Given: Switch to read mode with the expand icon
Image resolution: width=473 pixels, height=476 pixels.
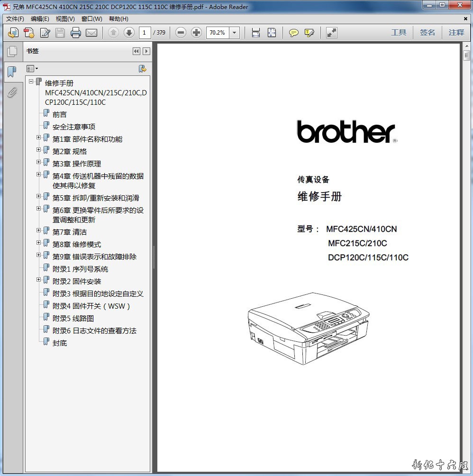Looking at the screenshot, I should tap(332, 33).
